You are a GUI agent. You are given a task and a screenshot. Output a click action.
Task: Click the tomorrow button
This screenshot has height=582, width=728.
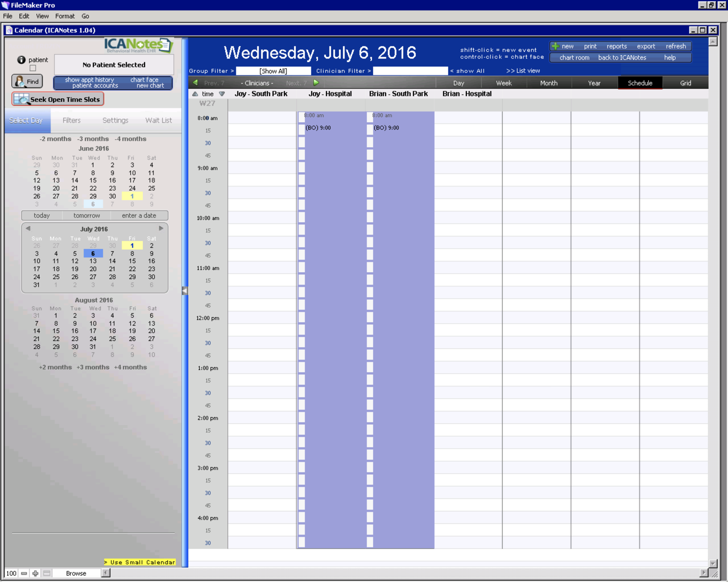pyautogui.click(x=86, y=216)
